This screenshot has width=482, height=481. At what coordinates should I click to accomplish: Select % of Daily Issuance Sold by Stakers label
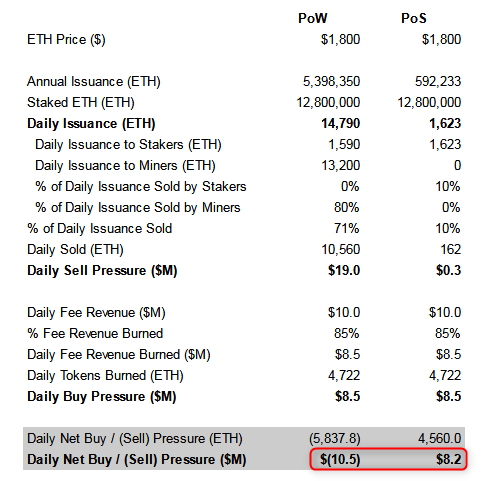pyautogui.click(x=141, y=187)
